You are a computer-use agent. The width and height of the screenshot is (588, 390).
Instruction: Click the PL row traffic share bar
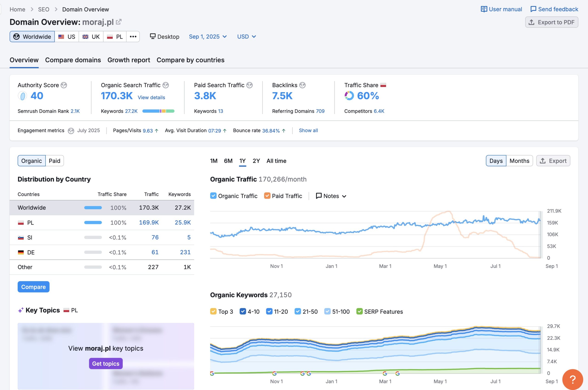pos(93,223)
